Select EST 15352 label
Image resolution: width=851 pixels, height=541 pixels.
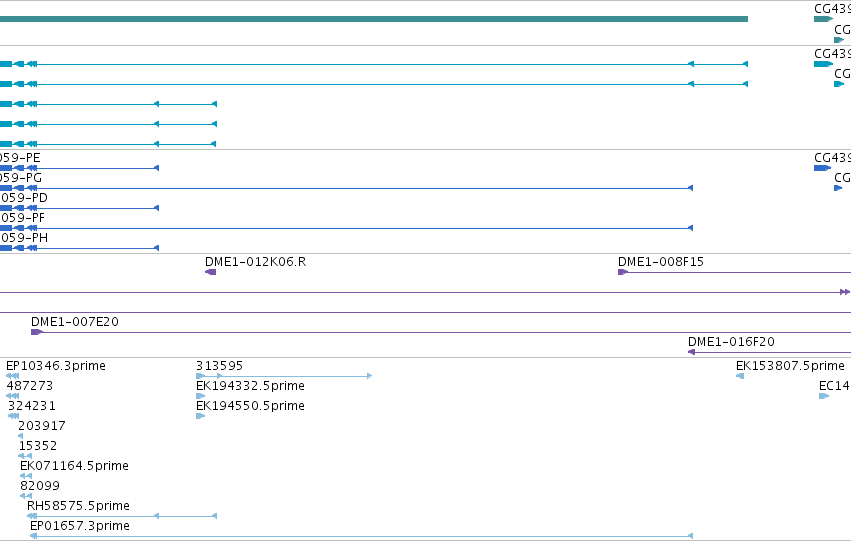37,446
